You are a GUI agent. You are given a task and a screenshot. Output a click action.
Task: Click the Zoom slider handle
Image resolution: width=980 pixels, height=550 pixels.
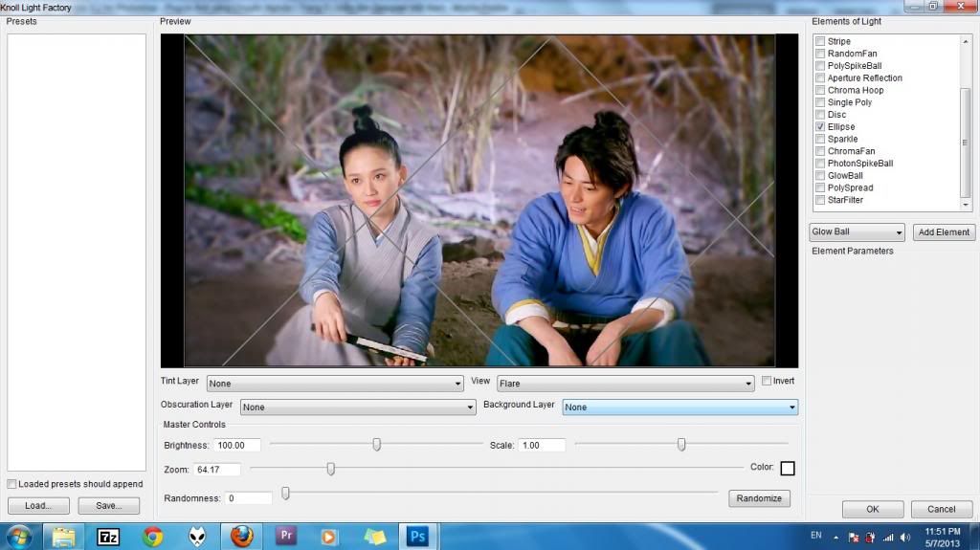(x=330, y=468)
